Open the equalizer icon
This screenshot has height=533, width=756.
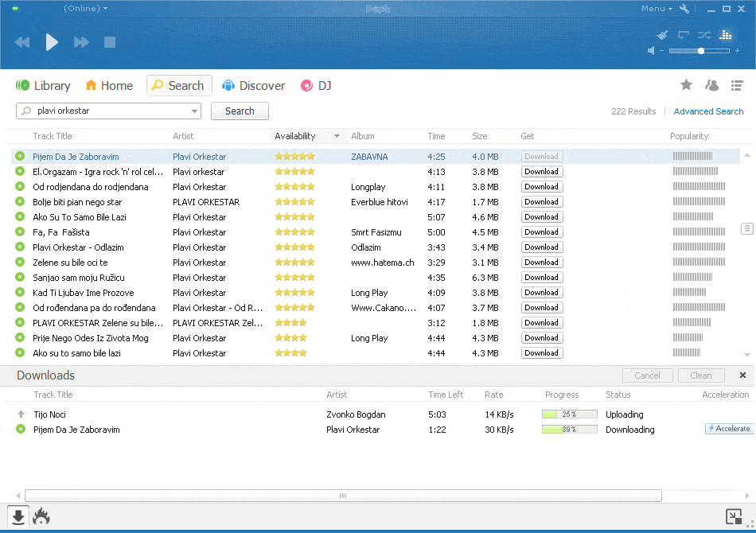(726, 35)
